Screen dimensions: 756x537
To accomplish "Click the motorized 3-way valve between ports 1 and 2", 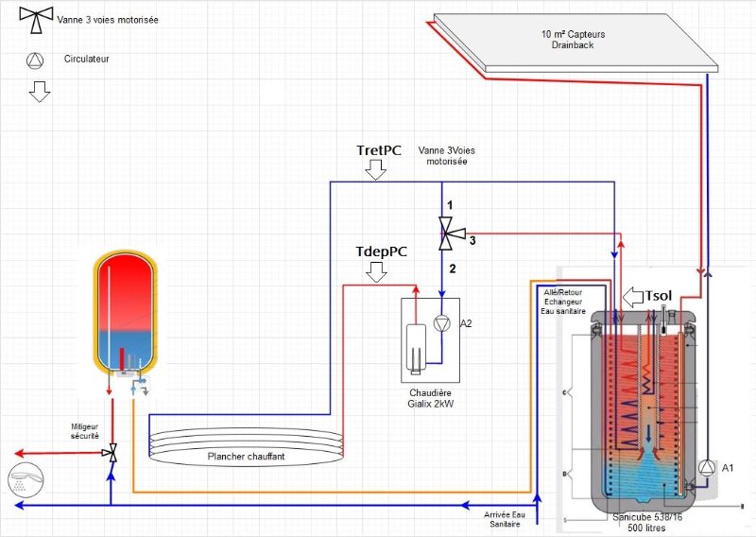I will 450,234.
